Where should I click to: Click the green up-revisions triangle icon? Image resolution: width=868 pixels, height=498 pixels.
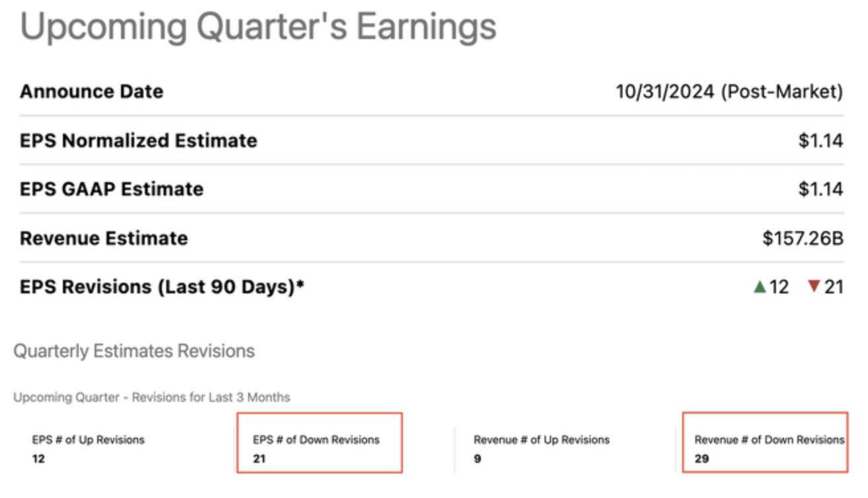pos(759,287)
